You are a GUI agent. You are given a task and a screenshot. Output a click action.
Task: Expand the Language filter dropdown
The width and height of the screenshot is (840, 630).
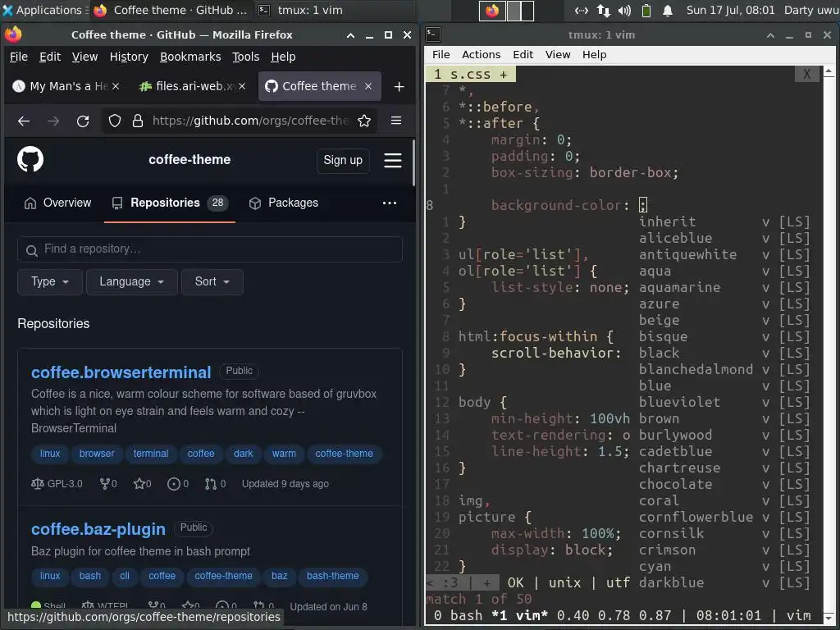coord(131,282)
